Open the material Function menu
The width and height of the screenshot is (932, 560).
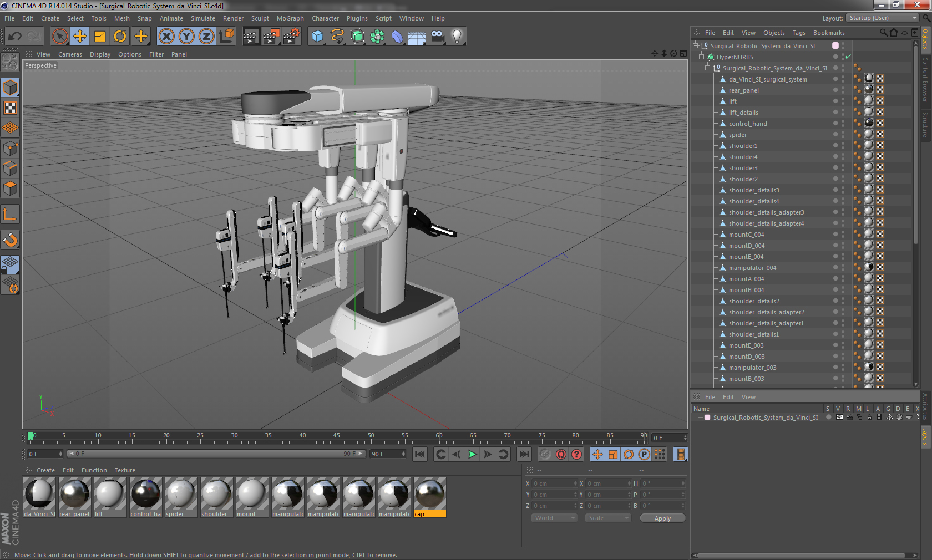click(94, 470)
